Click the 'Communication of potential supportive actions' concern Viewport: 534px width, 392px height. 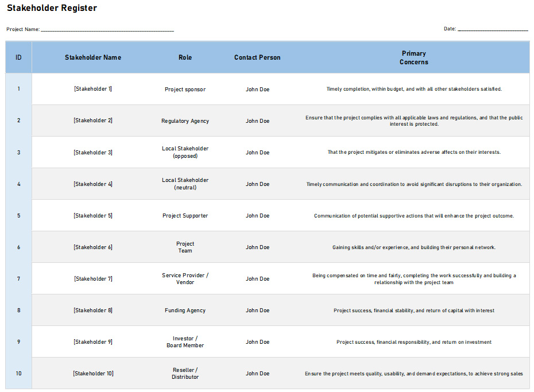pyautogui.click(x=414, y=216)
